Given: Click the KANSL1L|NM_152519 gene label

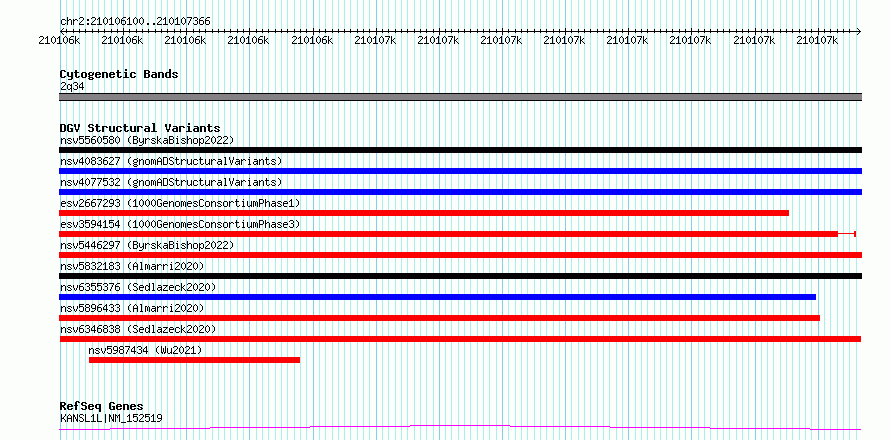Looking at the screenshot, I should coord(111,418).
